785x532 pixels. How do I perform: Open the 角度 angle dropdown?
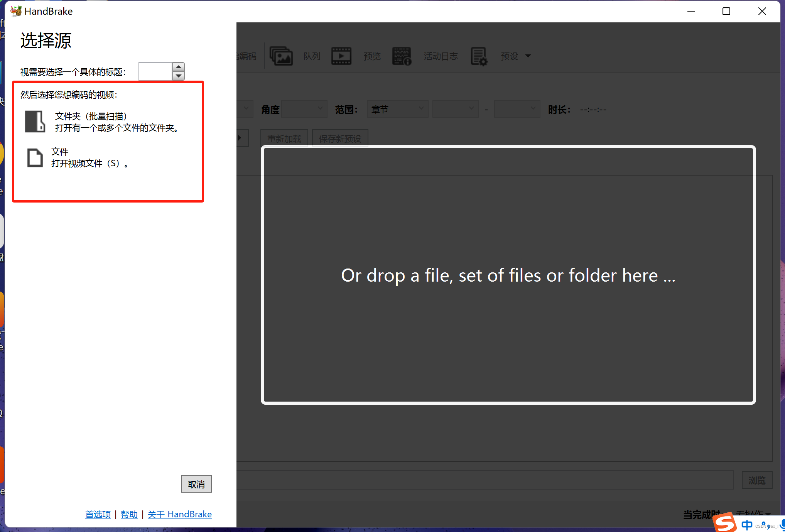[x=304, y=110]
